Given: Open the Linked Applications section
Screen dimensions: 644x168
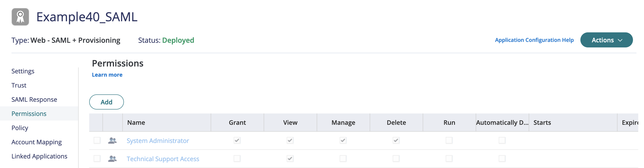Looking at the screenshot, I should [39, 156].
